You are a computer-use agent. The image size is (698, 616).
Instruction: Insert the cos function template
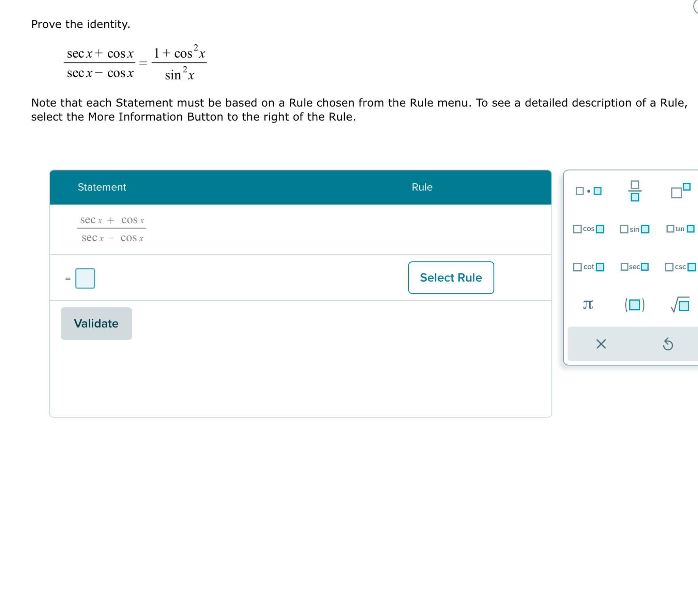(x=588, y=229)
